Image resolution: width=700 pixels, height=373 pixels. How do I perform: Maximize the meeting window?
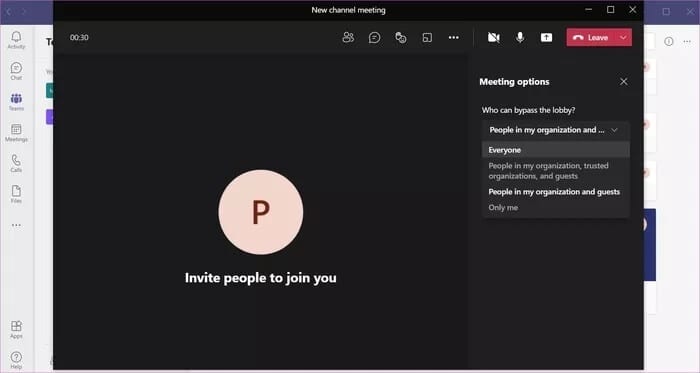point(611,9)
